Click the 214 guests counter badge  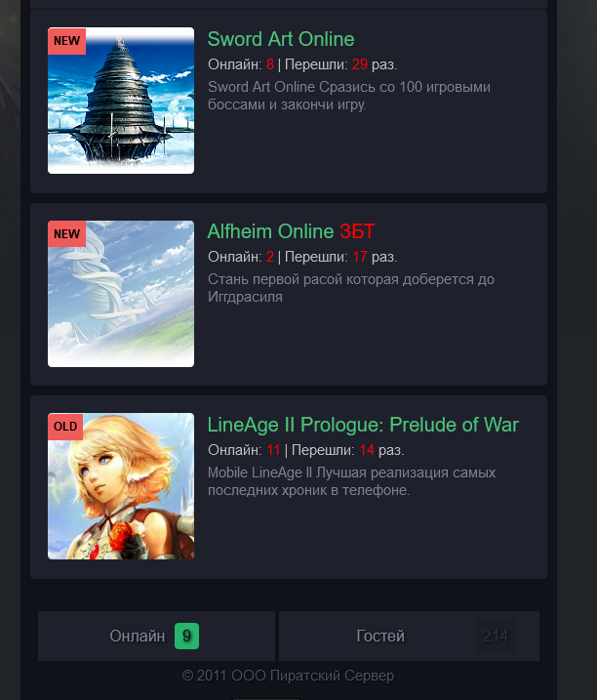(x=496, y=636)
